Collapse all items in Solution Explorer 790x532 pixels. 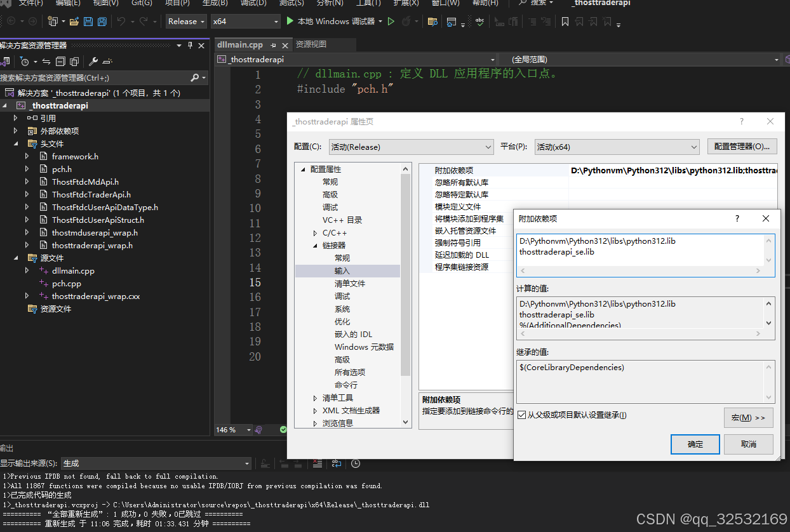pyautogui.click(x=60, y=61)
